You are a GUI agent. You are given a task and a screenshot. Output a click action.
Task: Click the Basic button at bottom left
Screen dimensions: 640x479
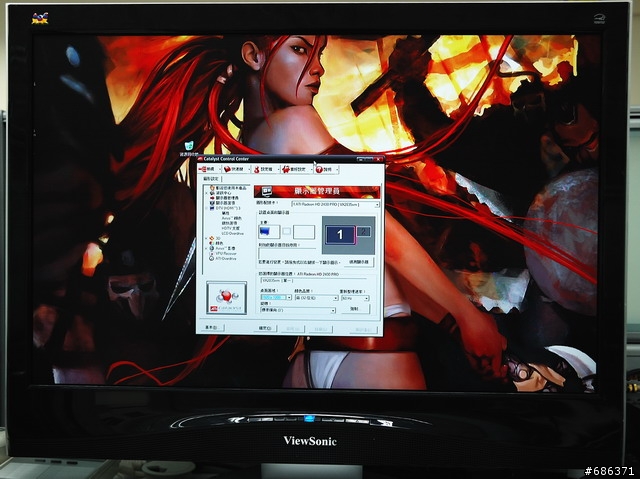(x=212, y=327)
